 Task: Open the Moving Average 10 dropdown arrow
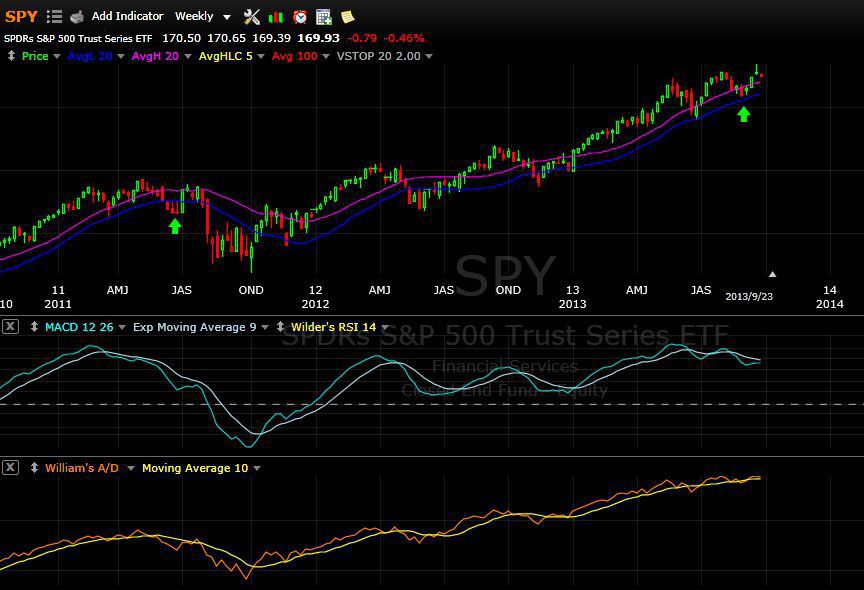(257, 468)
